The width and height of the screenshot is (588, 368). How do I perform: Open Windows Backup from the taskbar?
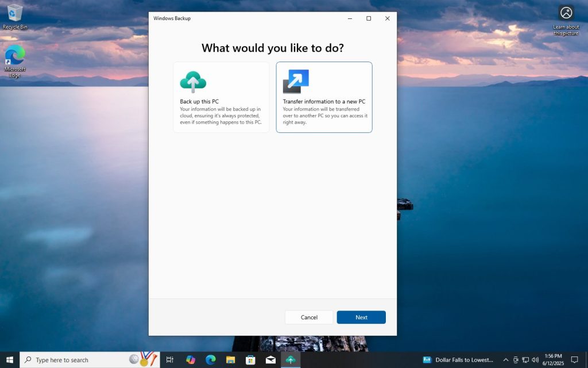click(291, 359)
